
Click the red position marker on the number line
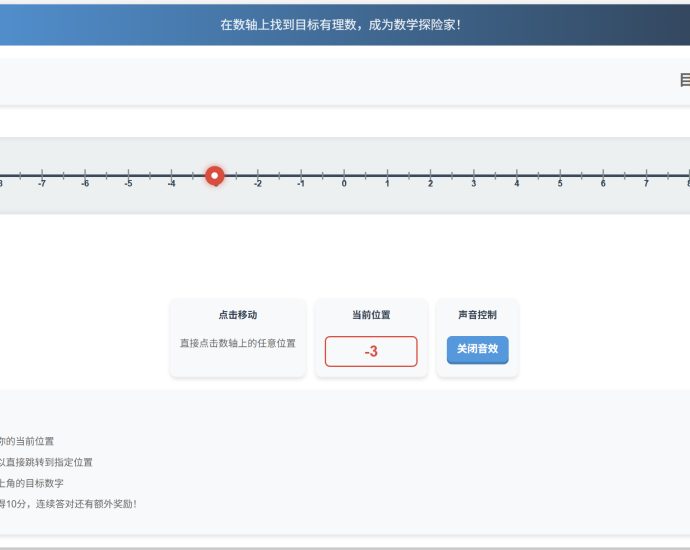[214, 176]
